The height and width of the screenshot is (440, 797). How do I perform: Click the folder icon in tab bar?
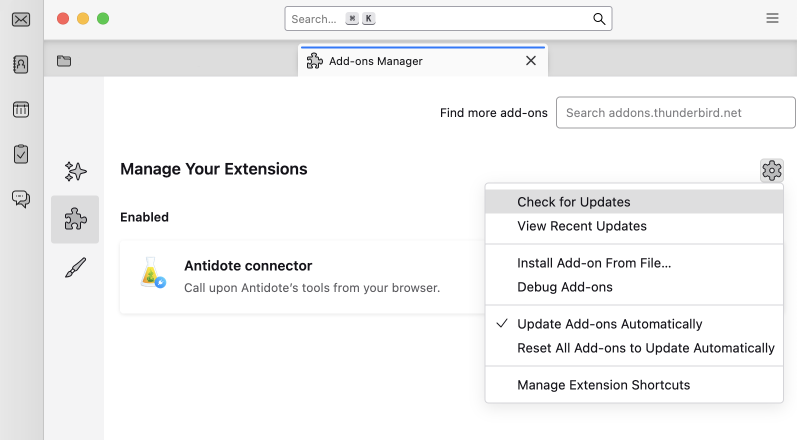(64, 61)
